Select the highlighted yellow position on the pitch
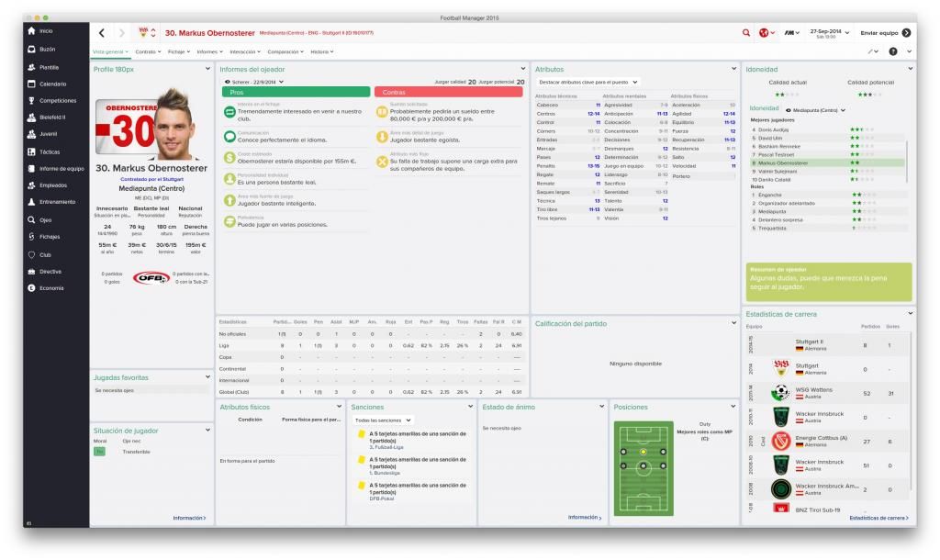 [x=643, y=452]
